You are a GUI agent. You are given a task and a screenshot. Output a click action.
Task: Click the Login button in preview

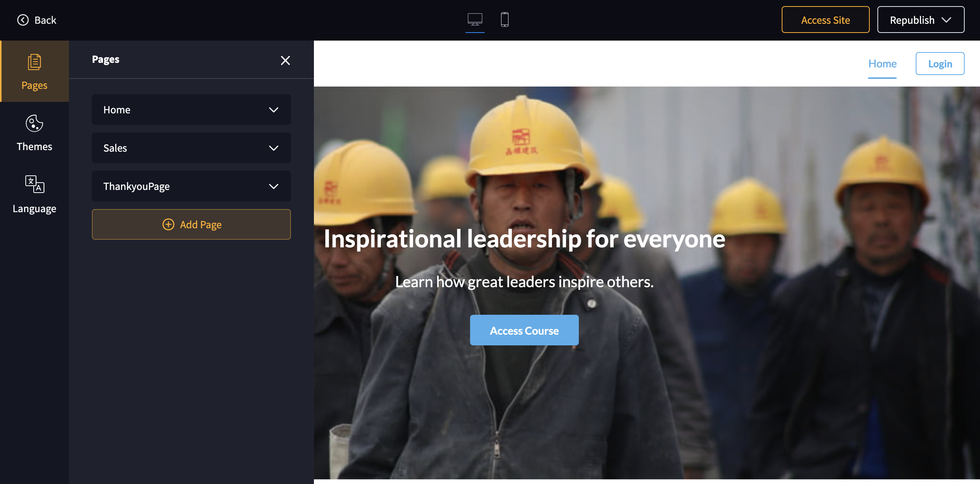(x=940, y=64)
